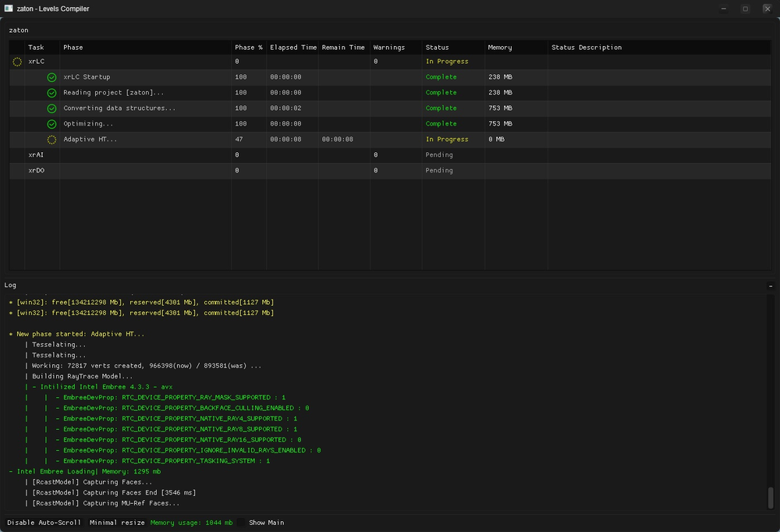Image resolution: width=780 pixels, height=532 pixels.
Task: Click the Minimal resize button
Action: pos(118,523)
